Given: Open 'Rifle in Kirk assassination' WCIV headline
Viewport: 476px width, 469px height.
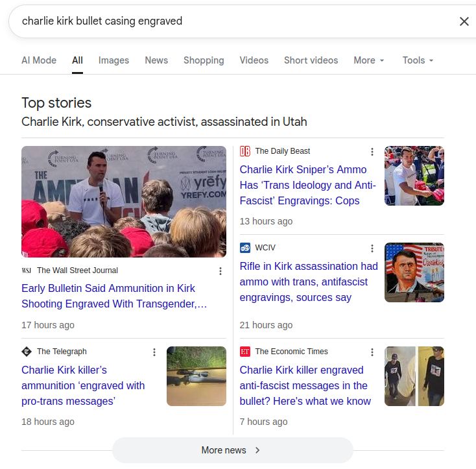Looking at the screenshot, I should (x=309, y=282).
